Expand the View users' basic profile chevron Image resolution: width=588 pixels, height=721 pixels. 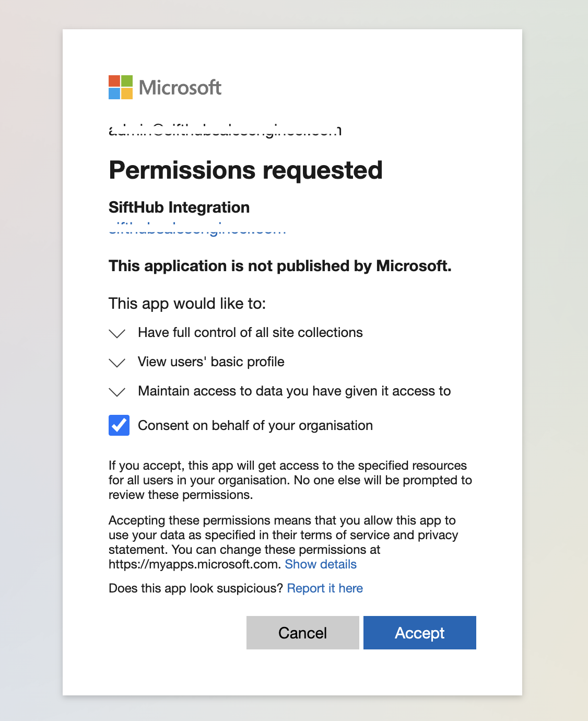(117, 363)
